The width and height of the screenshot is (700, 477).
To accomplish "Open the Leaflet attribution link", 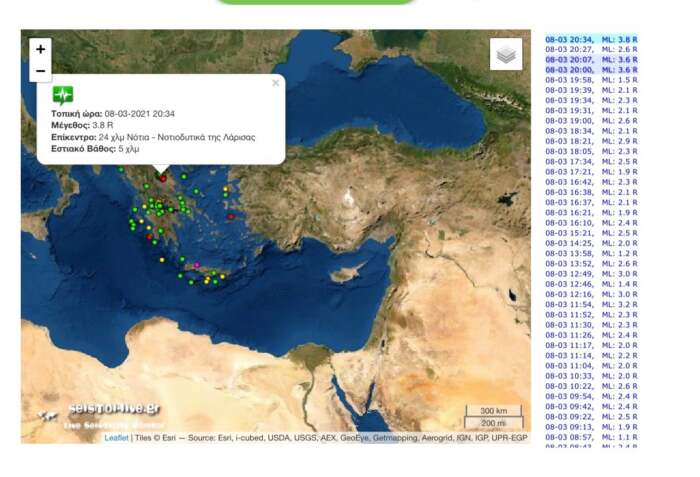I will pos(116,438).
